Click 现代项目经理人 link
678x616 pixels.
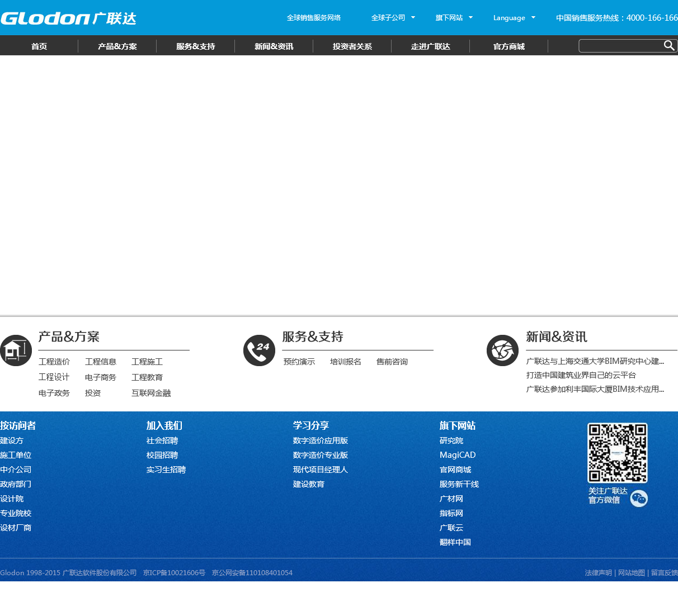click(x=321, y=470)
